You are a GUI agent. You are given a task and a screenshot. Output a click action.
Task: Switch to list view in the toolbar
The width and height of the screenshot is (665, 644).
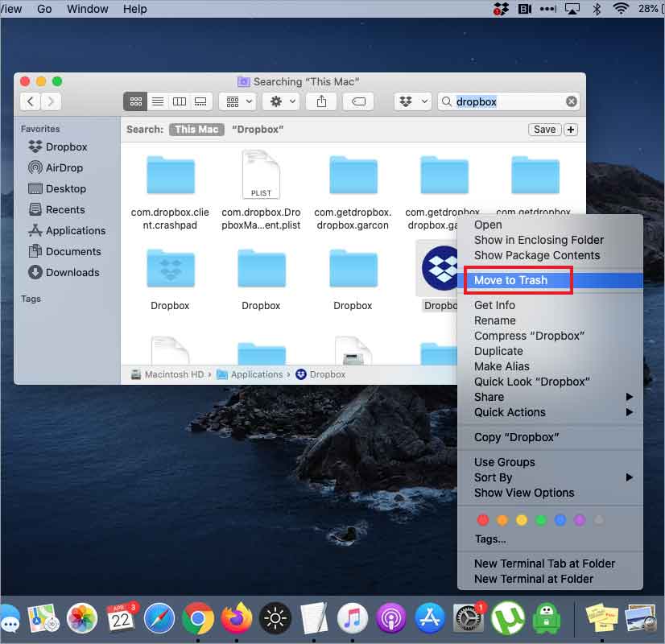[x=159, y=101]
